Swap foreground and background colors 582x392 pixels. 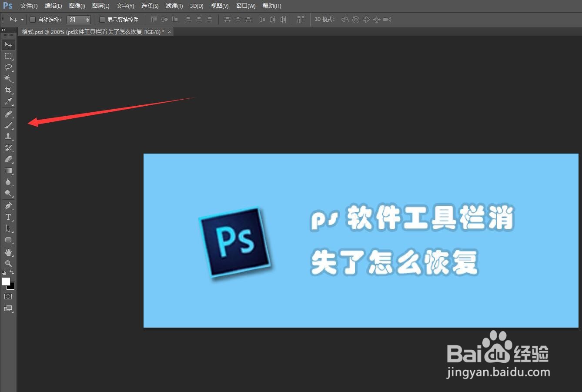[12, 272]
